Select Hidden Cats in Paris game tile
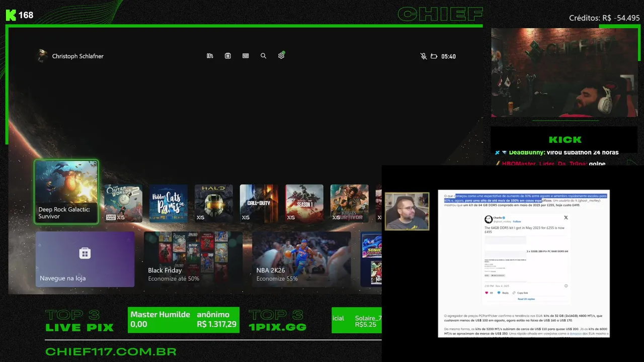The height and width of the screenshot is (362, 644). [x=168, y=203]
